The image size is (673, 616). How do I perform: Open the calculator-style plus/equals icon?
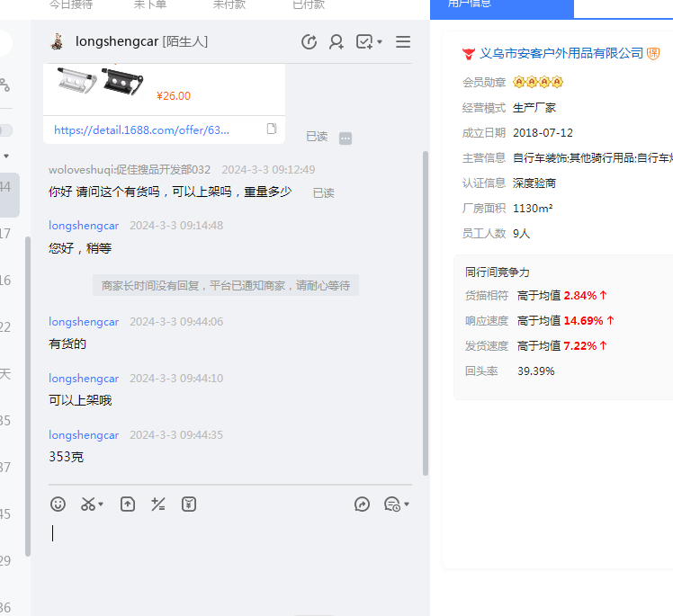coord(158,504)
